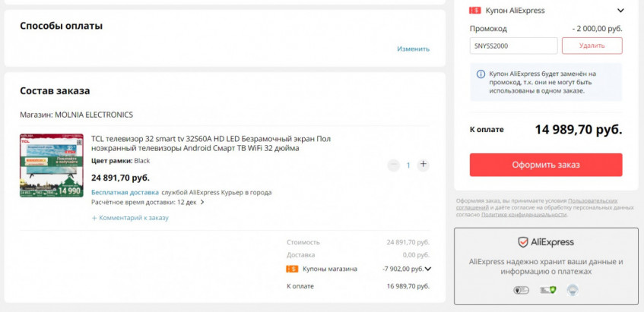644x312 pixels.
Task: Expand the Купон AliExpress dropdown
Action: coord(620,11)
